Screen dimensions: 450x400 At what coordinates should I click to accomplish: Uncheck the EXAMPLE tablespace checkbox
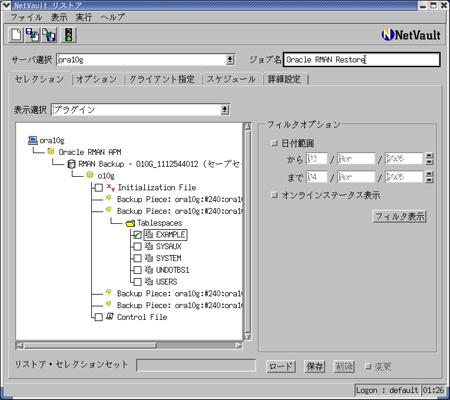137,235
